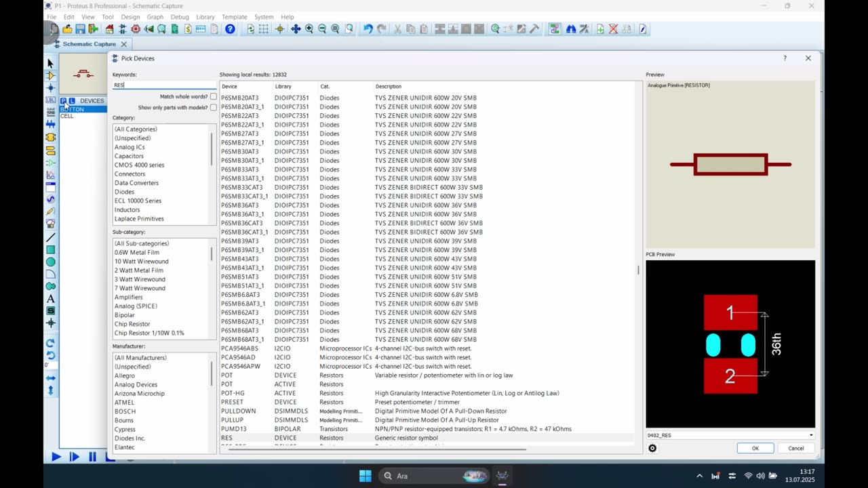
Task: Click the zoom in magnifier icon
Action: [309, 29]
